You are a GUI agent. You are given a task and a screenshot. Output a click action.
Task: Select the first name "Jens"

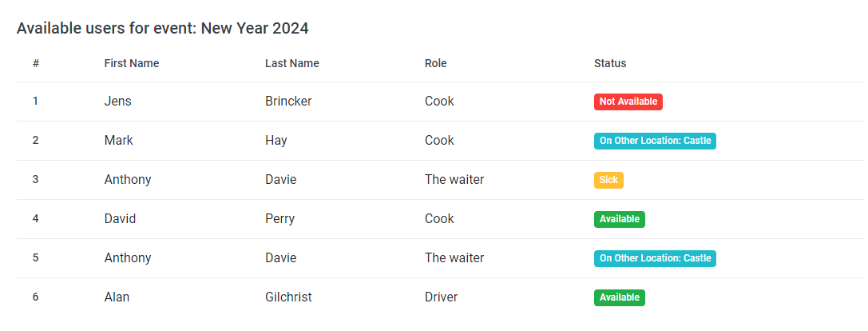pyautogui.click(x=117, y=102)
